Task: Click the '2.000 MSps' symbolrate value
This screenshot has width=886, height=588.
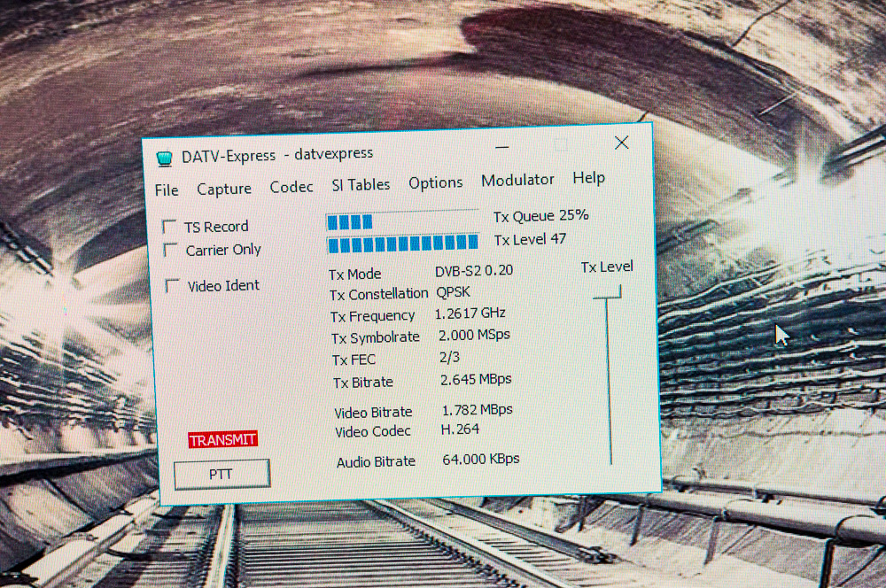Action: [x=474, y=335]
